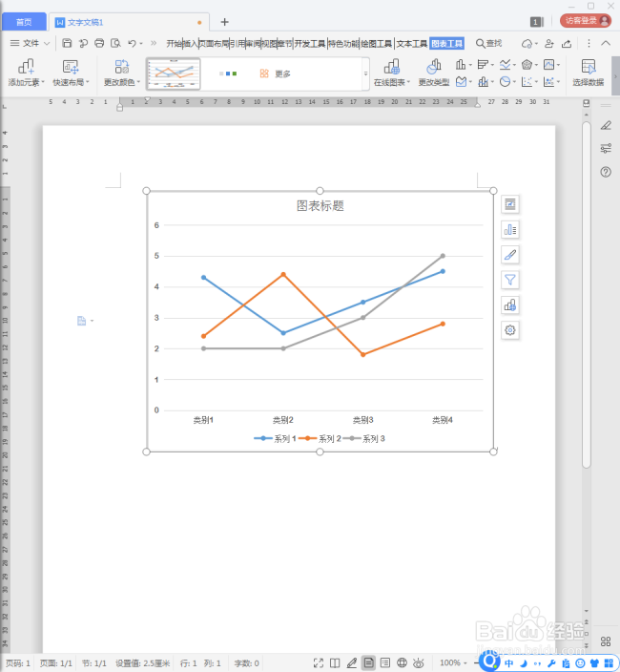The height and width of the screenshot is (672, 620).
Task: Expand the chart styles gallery arrow
Action: [365, 73]
